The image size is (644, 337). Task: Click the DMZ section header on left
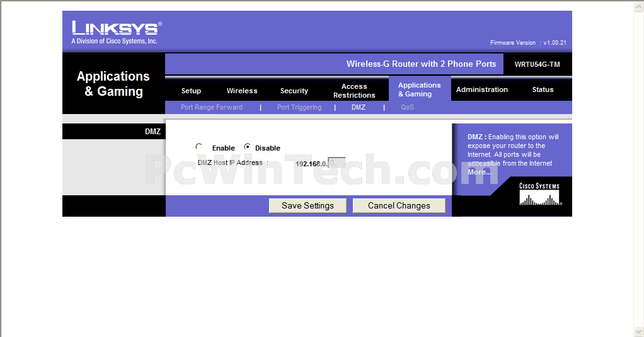pos(152,132)
